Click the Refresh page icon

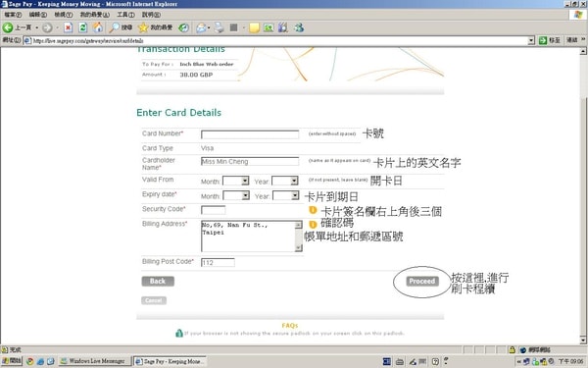[83, 27]
